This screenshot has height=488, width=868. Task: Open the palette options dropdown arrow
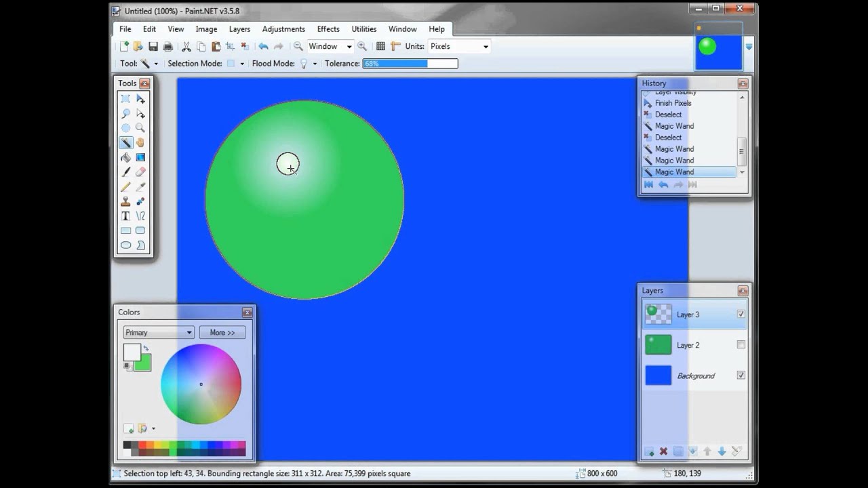click(153, 428)
